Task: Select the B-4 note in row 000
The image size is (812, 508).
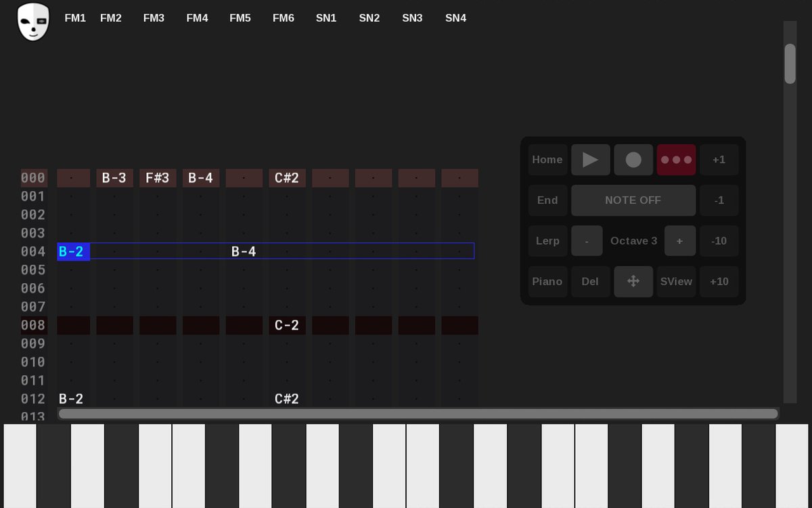Action: click(x=201, y=178)
